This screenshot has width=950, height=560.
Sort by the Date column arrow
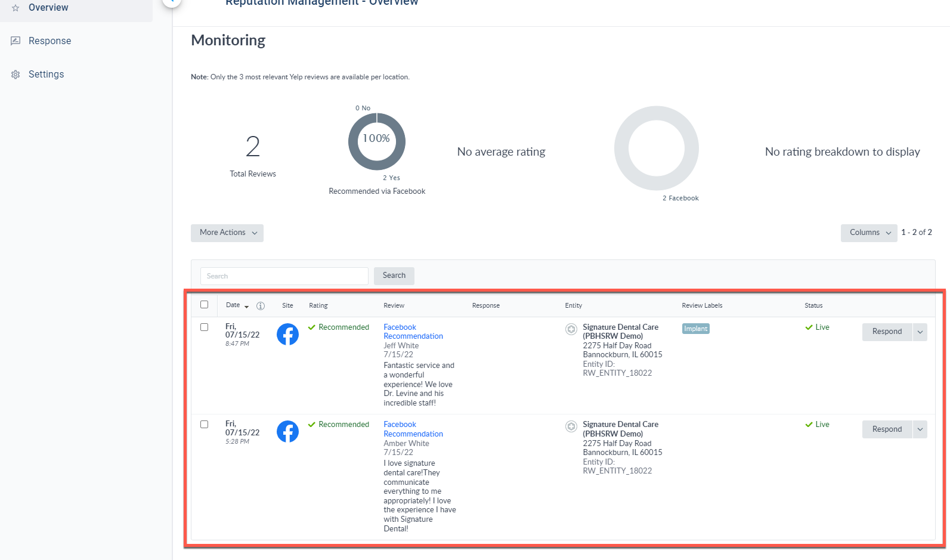tap(247, 307)
